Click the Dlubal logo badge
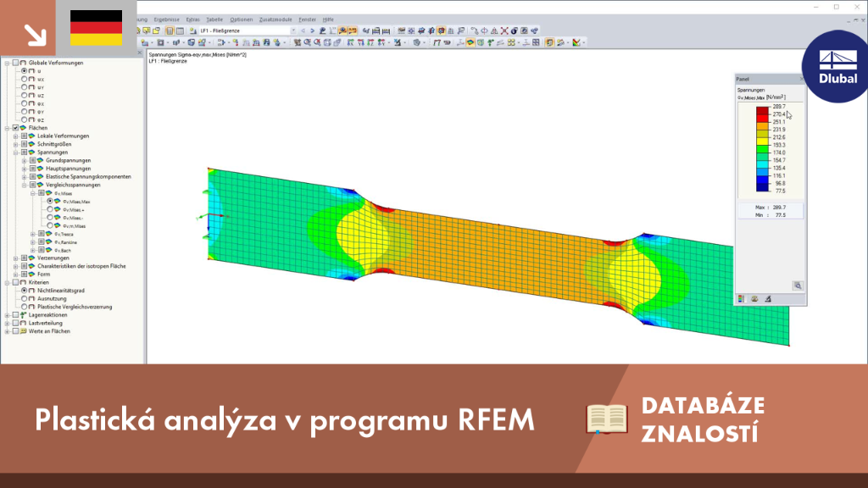Image resolution: width=868 pixels, height=488 pixels. [837, 66]
